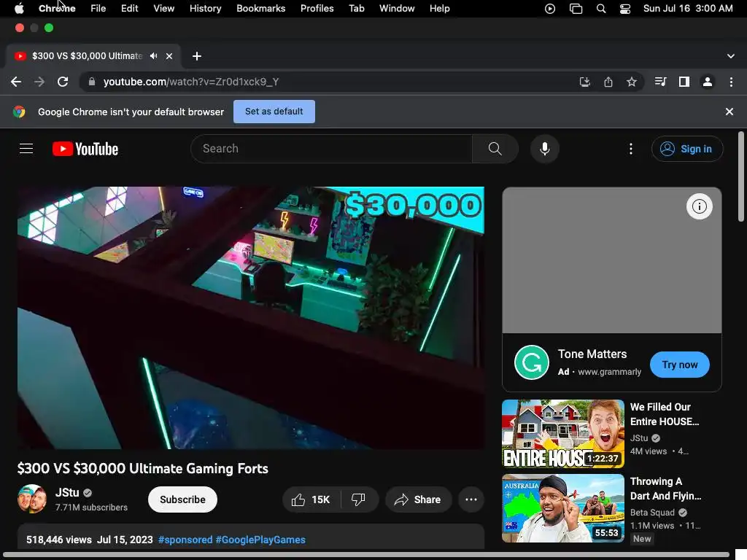This screenshot has height=560, width=747.
Task: Mute the tab audio speaker icon
Action: pyautogui.click(x=153, y=56)
